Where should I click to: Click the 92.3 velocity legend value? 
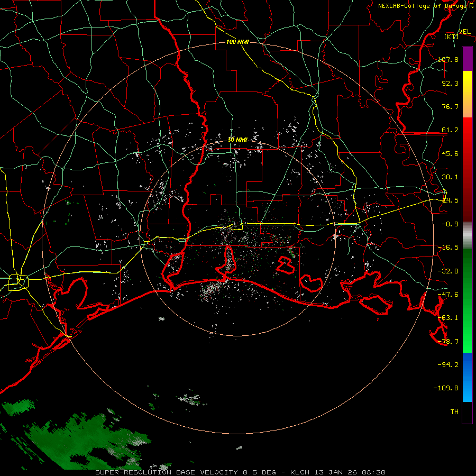(450, 83)
